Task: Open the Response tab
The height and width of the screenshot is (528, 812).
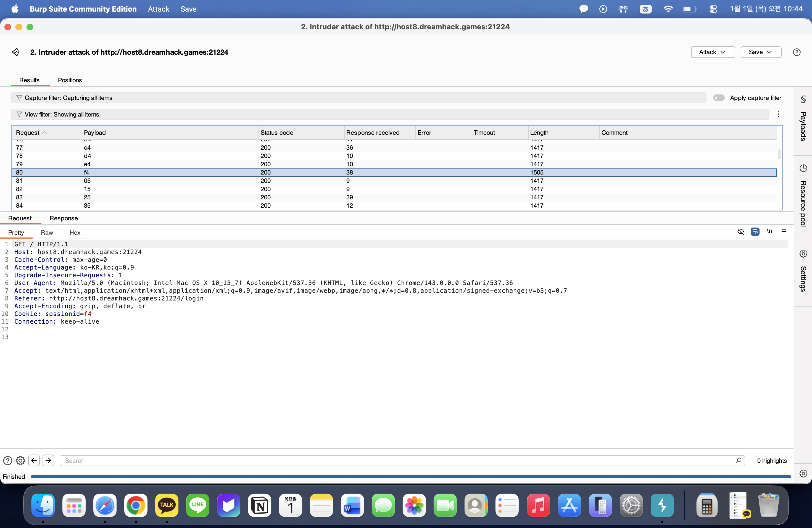Action: 64,218
